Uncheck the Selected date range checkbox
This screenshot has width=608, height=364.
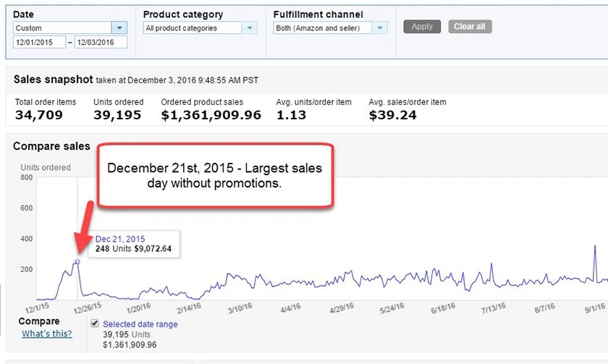tap(95, 323)
